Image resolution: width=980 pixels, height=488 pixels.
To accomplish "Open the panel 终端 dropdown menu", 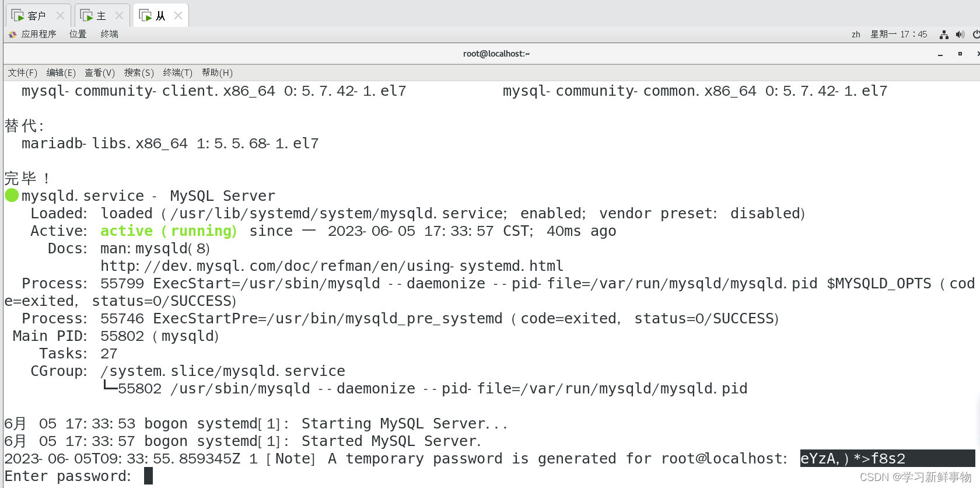I will (108, 34).
